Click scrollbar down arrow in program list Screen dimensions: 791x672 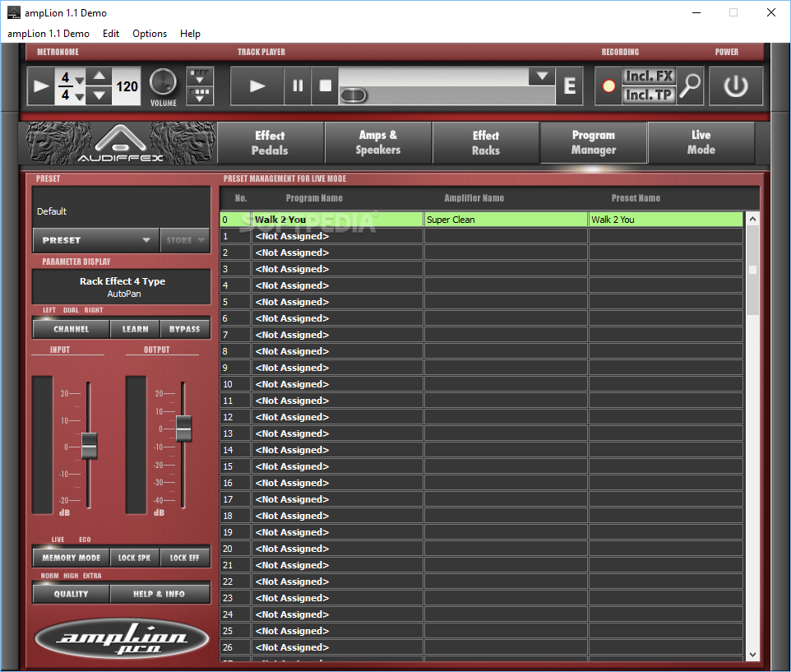[x=752, y=655]
